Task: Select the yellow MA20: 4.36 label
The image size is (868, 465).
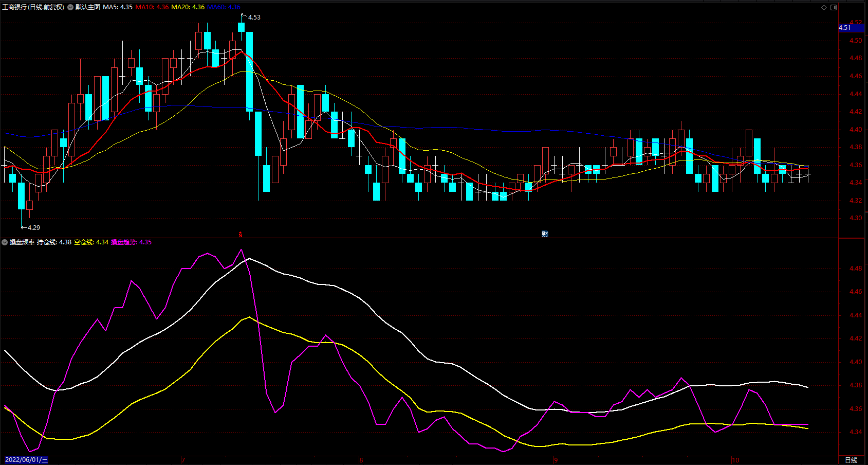Action: click(x=188, y=7)
